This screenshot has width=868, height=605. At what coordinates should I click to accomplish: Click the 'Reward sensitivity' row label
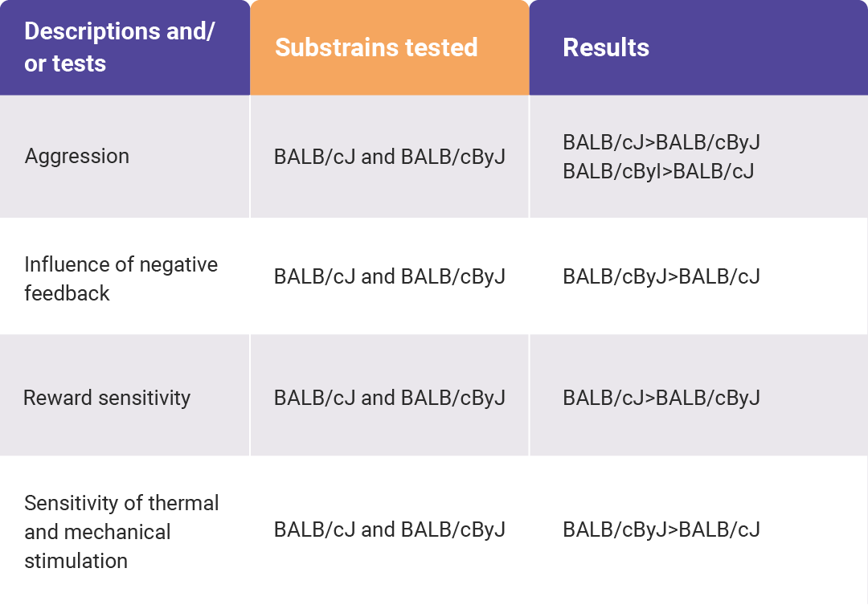pos(107,398)
